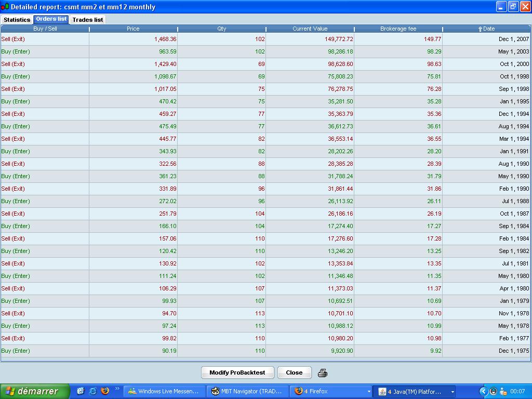
Task: Select current value 28,385.28
Action: (x=310, y=164)
